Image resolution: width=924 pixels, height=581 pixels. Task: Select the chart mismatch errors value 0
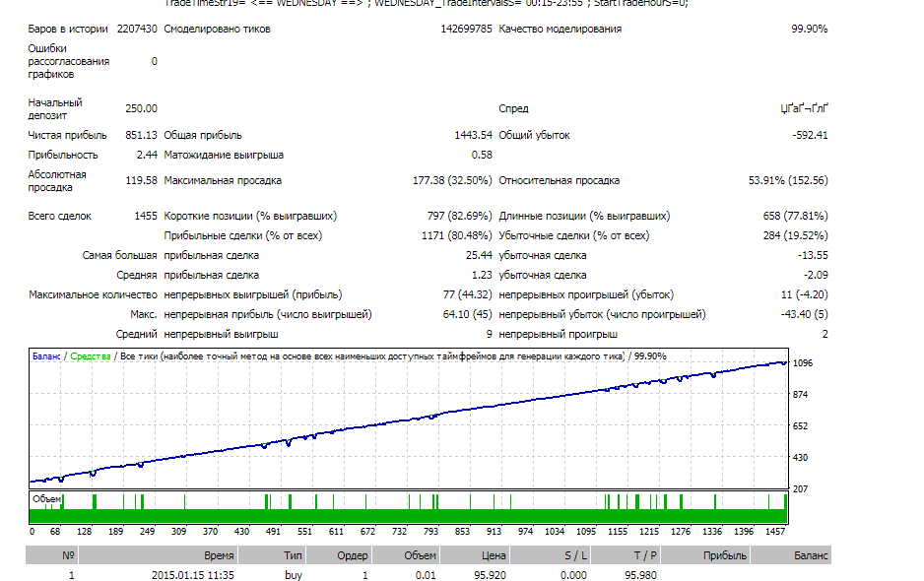tap(155, 61)
